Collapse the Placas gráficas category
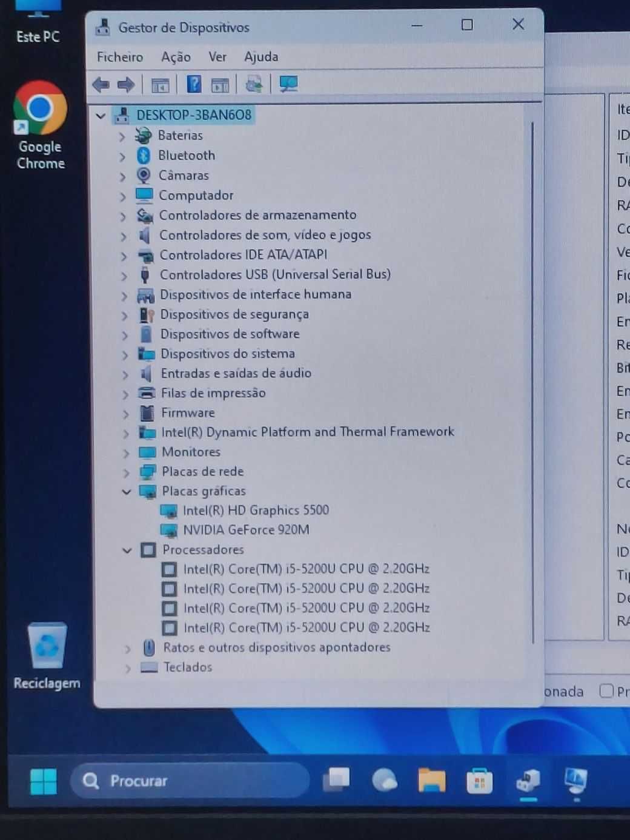630x840 pixels. (126, 492)
